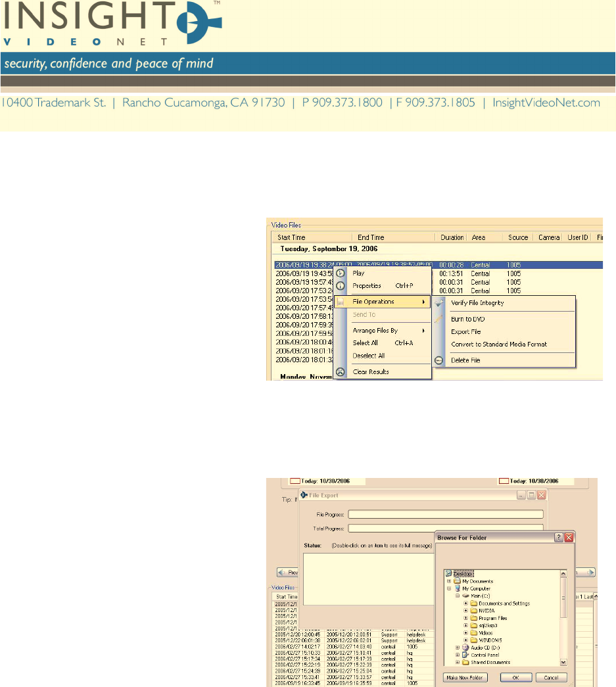This screenshot has height=687, width=616.
Task: Click the sql2ksp3 folder icon
Action: click(x=473, y=626)
